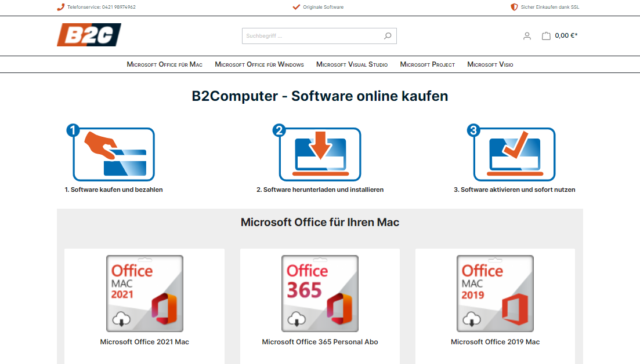Open Microsoft Project menu

428,64
